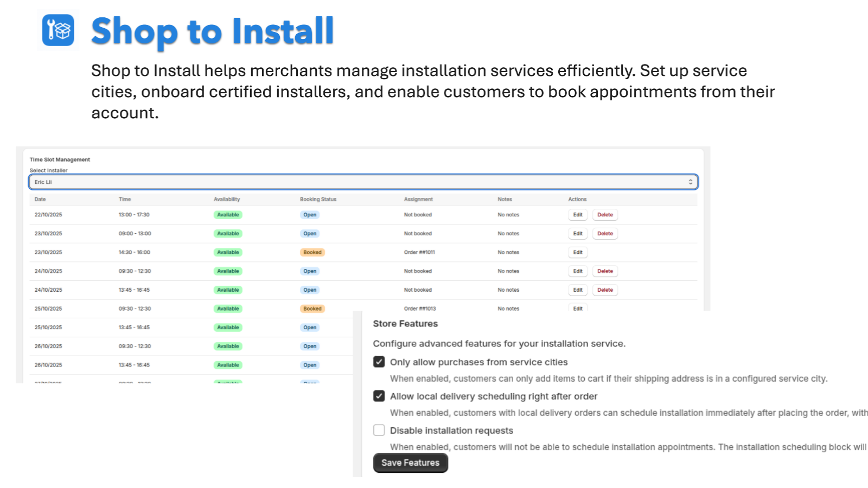Edit the Order ##1013 booked slot
This screenshot has width=868, height=488.
point(577,308)
